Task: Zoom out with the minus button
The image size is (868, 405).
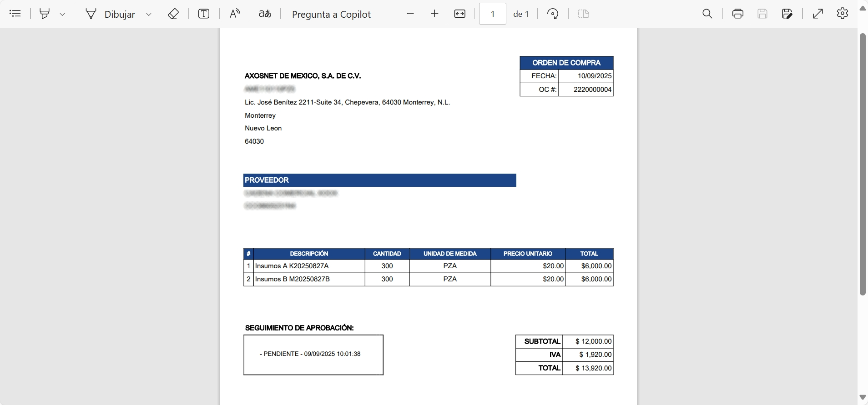Action: coord(410,14)
